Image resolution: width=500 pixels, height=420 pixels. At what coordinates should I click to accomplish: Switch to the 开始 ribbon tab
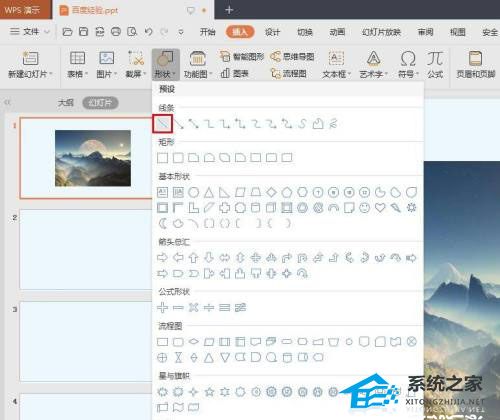[x=208, y=32]
